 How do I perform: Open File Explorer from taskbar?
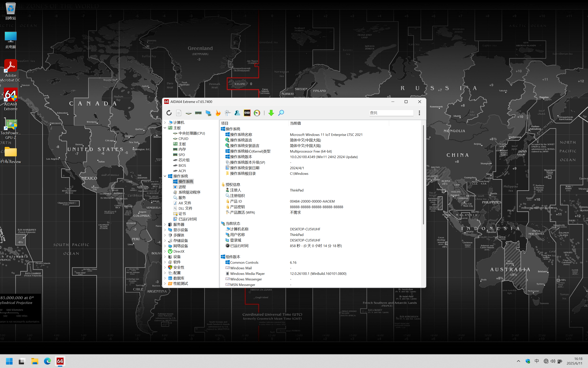[35, 361]
